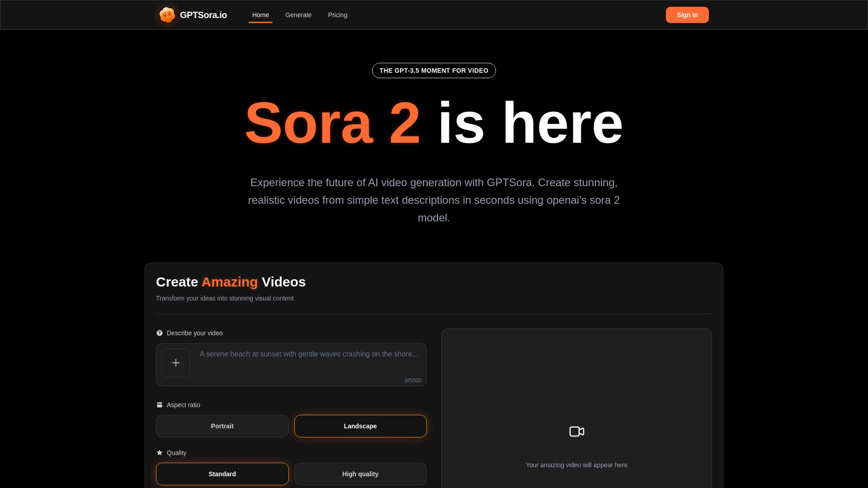Click the 0/5000 character counter
Image resolution: width=868 pixels, height=488 pixels.
coord(412,380)
